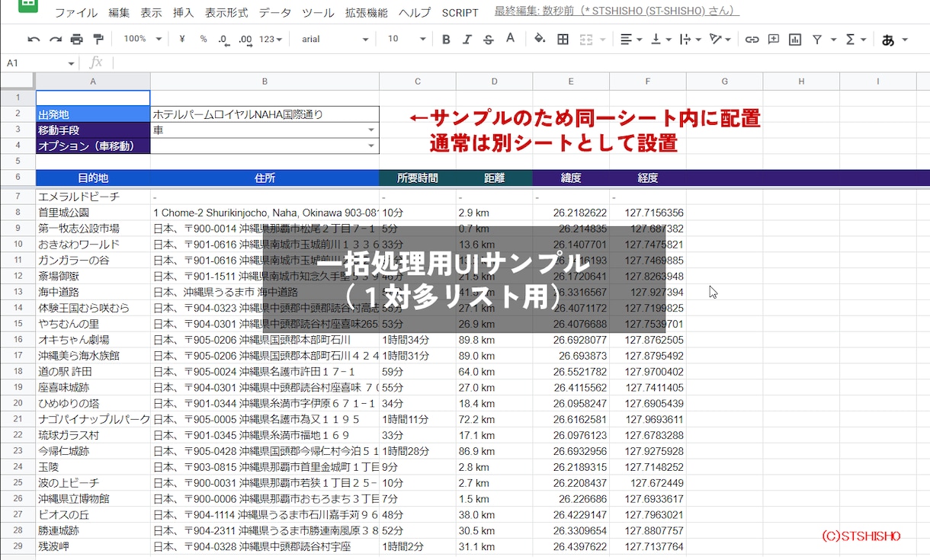
Task: Open the borders tool
Action: 563,39
